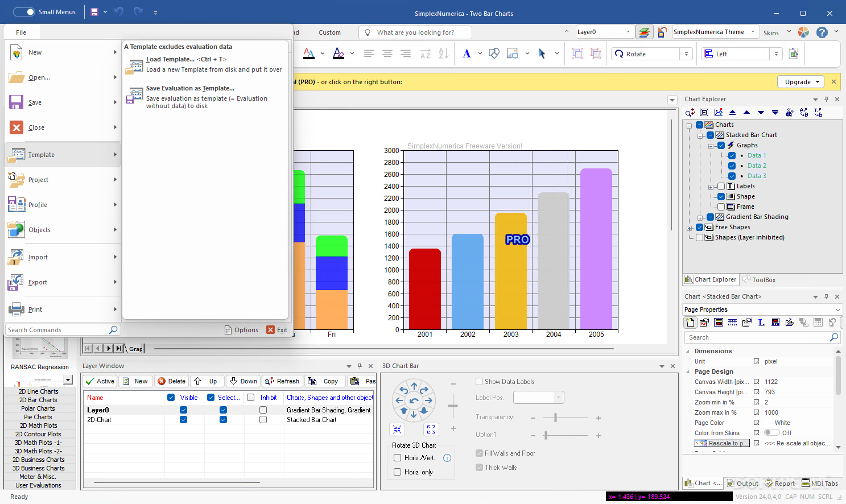
Task: Click the fit-to-frame icon in Chart Explorer
Action: (x=704, y=113)
